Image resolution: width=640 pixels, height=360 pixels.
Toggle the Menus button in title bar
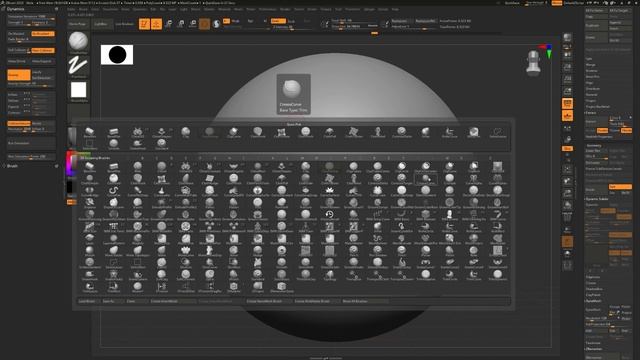(x=557, y=3)
